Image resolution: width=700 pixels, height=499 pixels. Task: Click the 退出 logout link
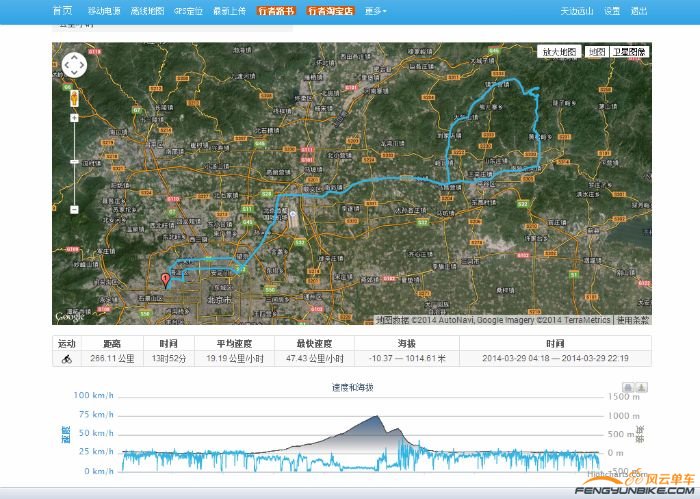click(639, 11)
